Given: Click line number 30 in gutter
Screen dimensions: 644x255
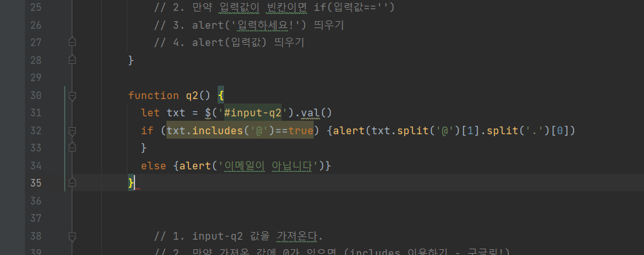Looking at the screenshot, I should pos(36,96).
